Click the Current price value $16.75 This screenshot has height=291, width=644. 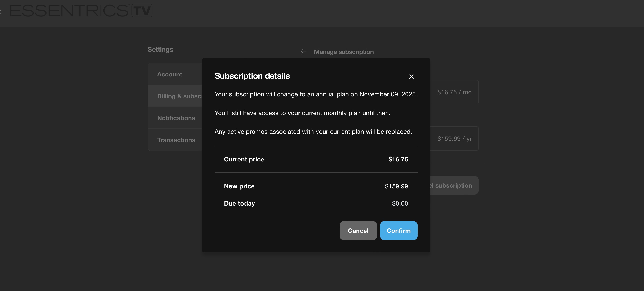[x=398, y=159]
